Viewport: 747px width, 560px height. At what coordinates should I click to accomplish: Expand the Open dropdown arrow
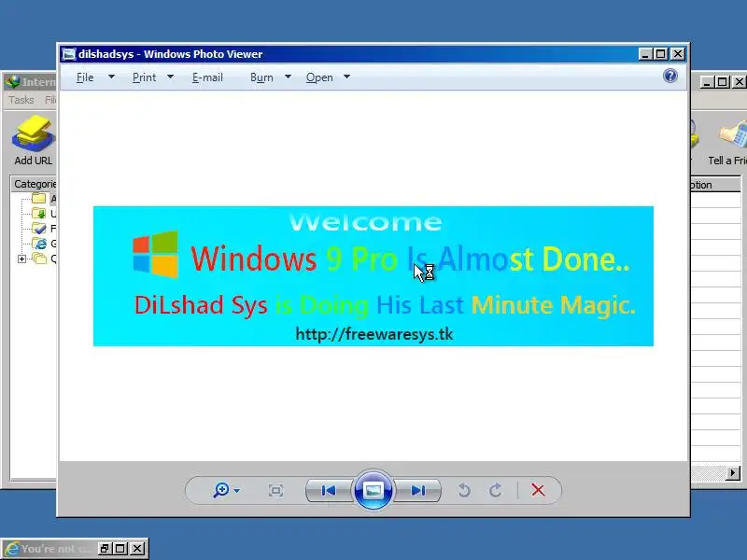346,77
